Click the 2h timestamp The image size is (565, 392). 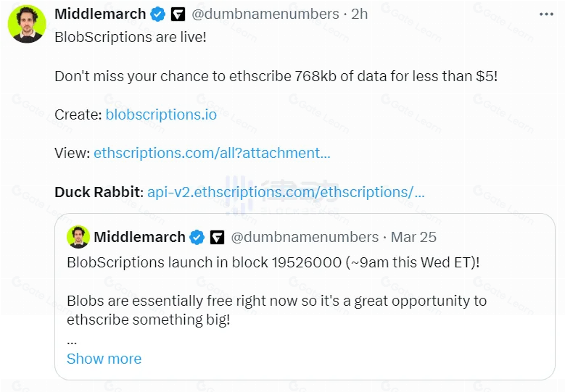point(359,14)
